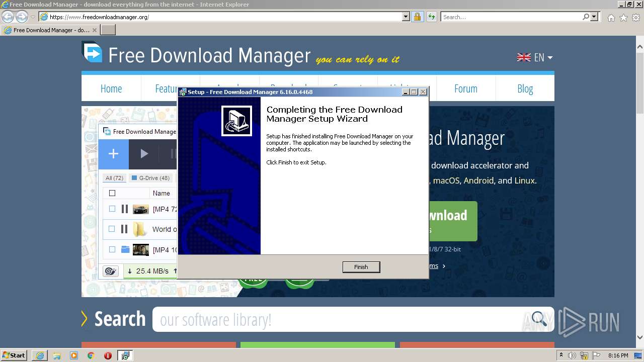Select the G-Drive (48) filter tag
Image resolution: width=644 pixels, height=362 pixels.
pyautogui.click(x=151, y=178)
